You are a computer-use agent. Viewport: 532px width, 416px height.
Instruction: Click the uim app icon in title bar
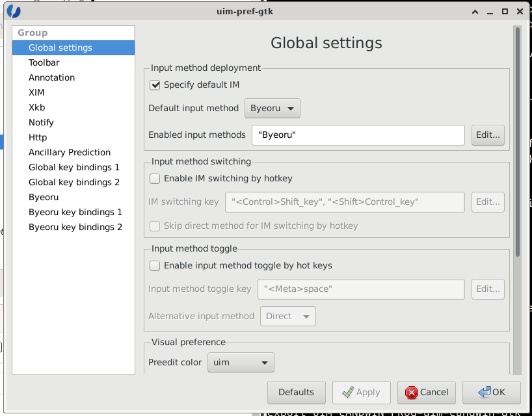[14, 11]
